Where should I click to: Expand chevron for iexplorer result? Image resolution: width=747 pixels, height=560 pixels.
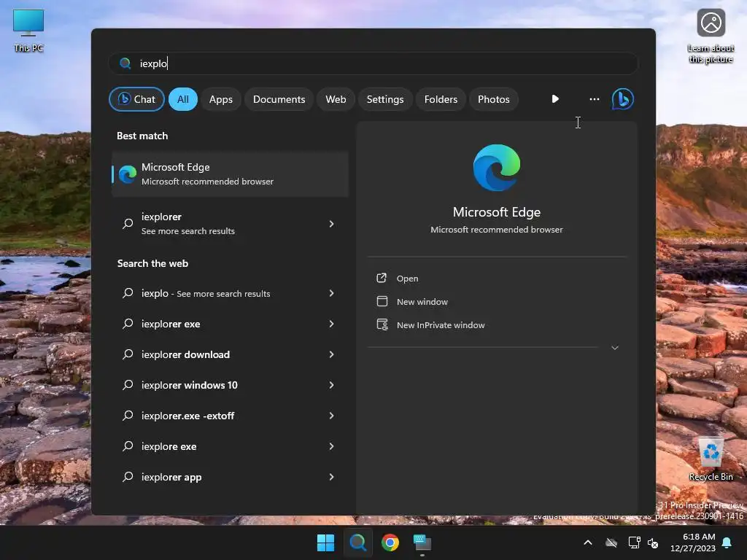point(332,223)
